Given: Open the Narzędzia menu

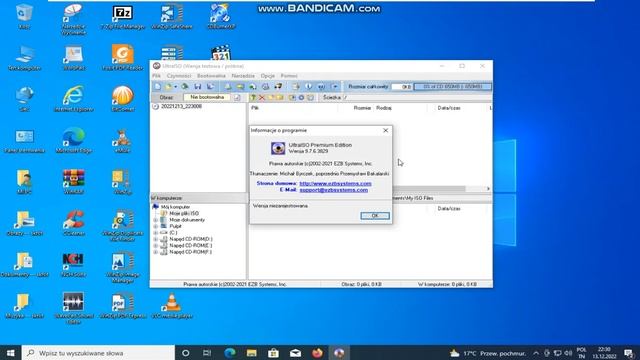Looking at the screenshot, I should click(243, 76).
